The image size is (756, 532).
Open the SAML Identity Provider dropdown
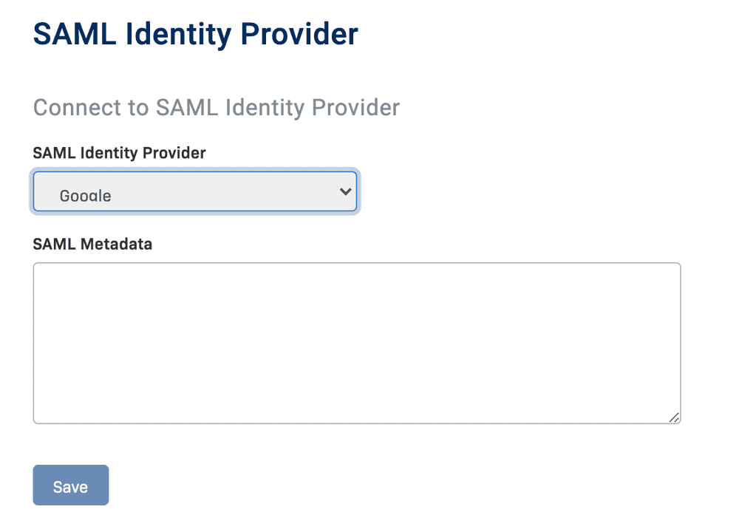point(194,192)
